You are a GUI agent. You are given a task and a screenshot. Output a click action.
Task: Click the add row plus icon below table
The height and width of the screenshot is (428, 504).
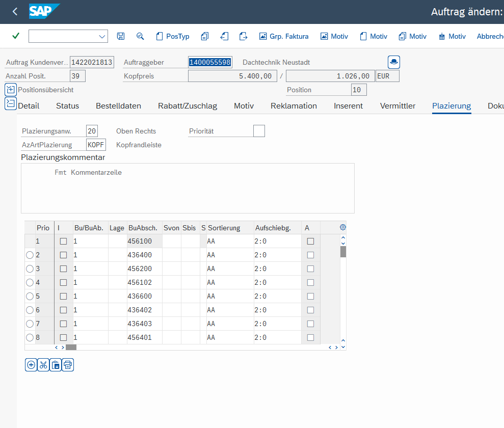[31, 365]
